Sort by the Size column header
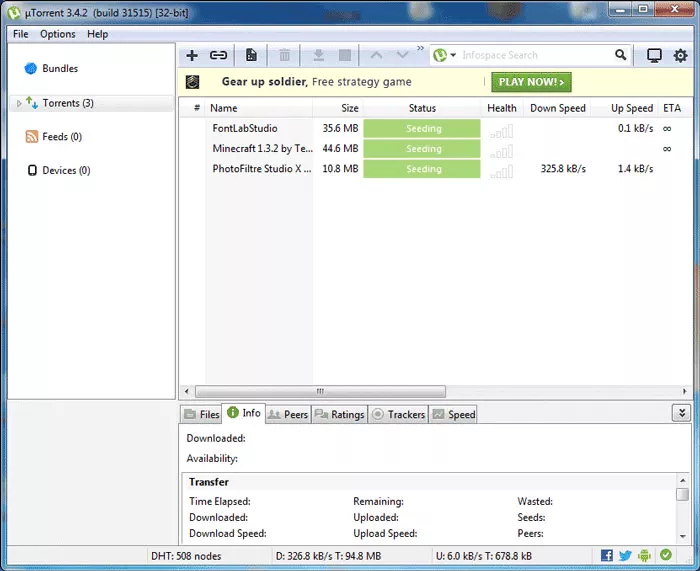The width and height of the screenshot is (700, 571). point(338,108)
